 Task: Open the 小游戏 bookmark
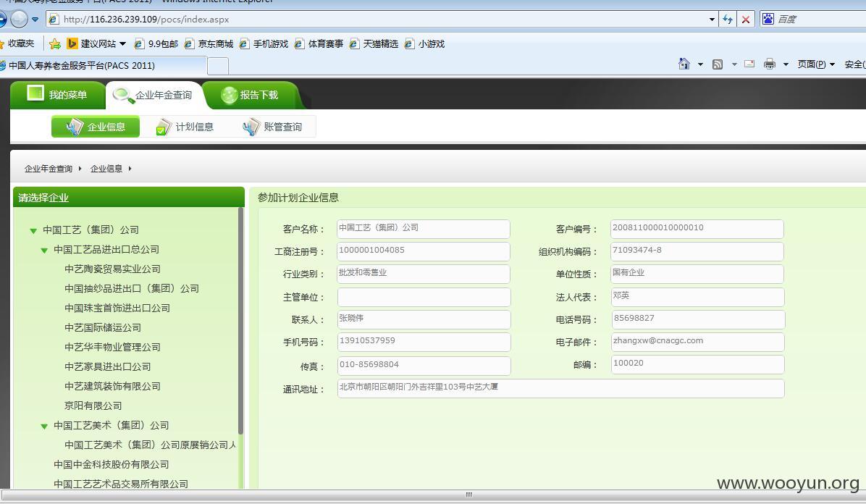[x=425, y=43]
